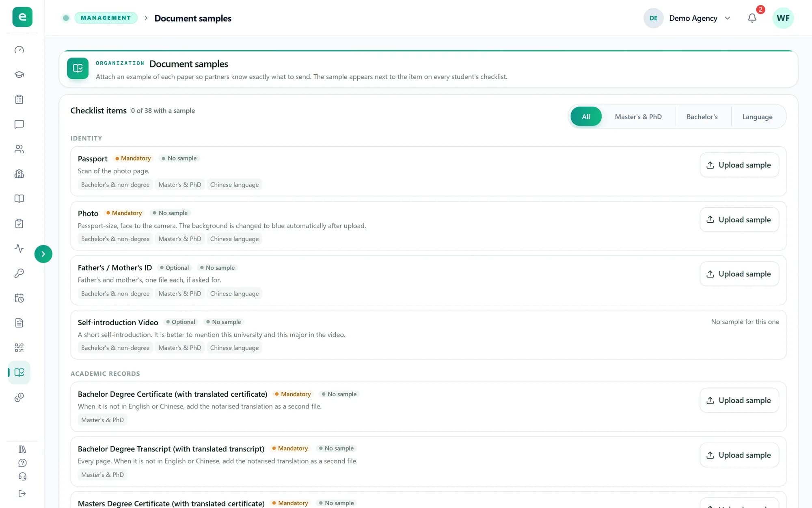812x508 pixels.
Task: Open the dashboard gauge icon in sidebar
Action: (19, 50)
